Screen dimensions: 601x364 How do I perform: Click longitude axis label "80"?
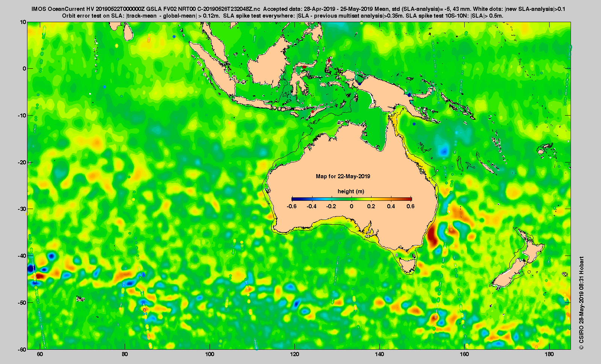[125, 354]
